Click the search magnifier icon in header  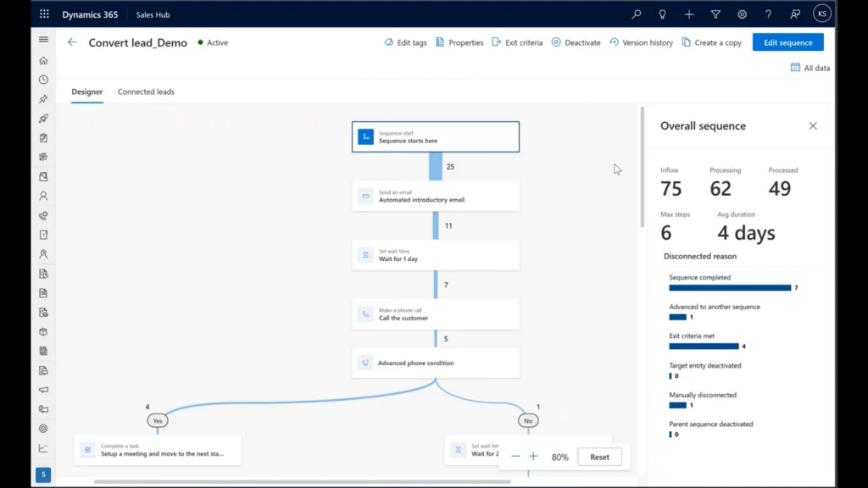coord(637,14)
